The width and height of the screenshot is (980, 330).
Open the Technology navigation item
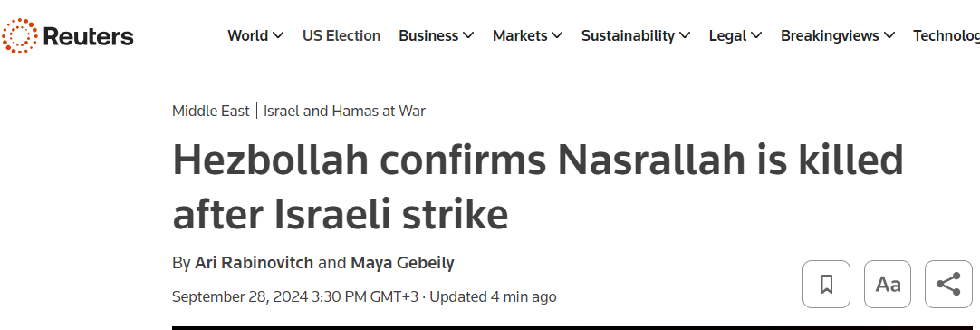coord(946,35)
